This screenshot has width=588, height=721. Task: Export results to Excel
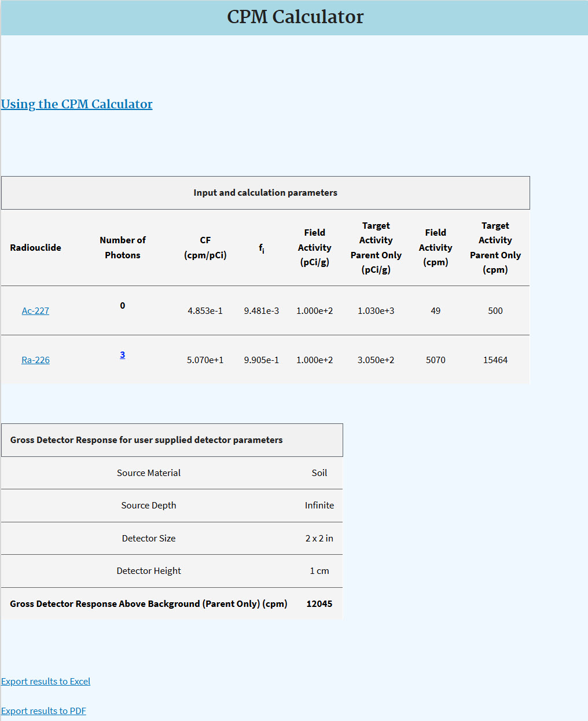(x=46, y=682)
